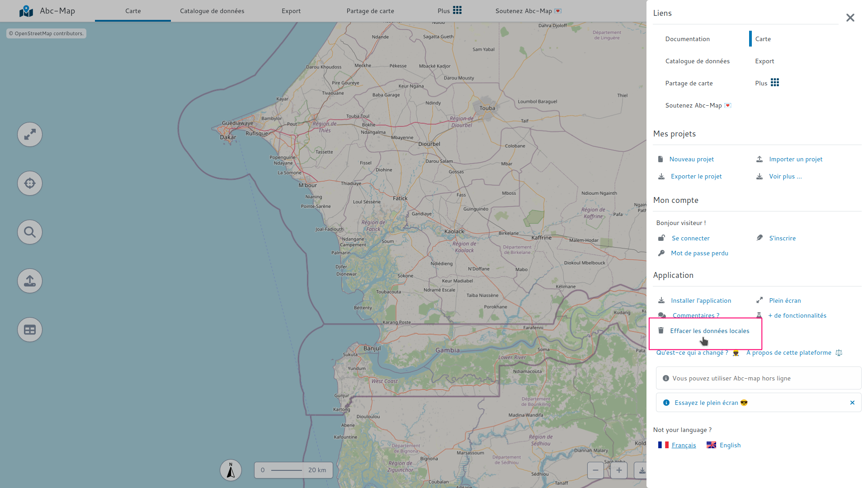The height and width of the screenshot is (488, 868).
Task: Open the map search magnifier button
Action: [x=30, y=232]
